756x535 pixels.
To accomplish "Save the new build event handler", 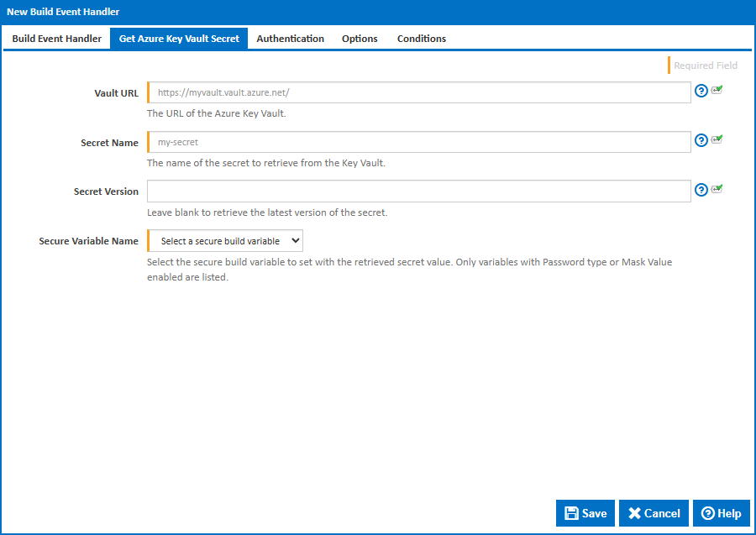I will pyautogui.click(x=585, y=513).
